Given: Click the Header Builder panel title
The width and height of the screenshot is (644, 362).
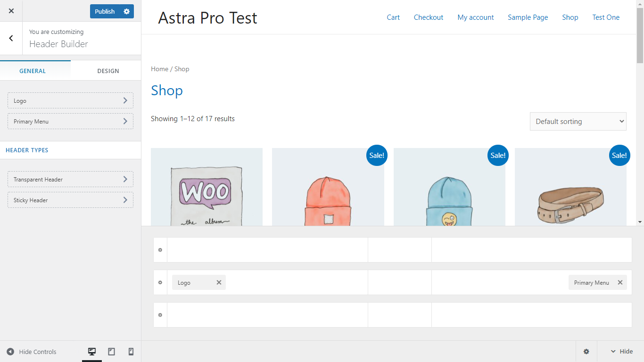Looking at the screenshot, I should click(x=58, y=44).
